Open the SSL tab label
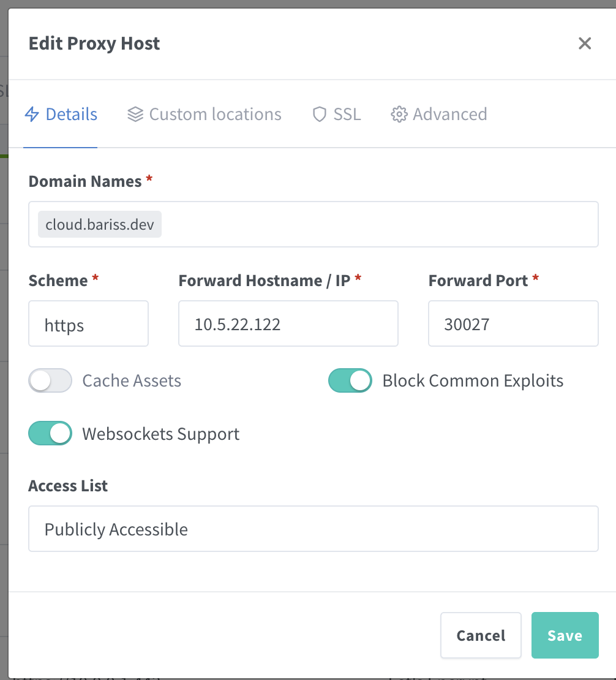The image size is (616, 680). click(x=347, y=115)
